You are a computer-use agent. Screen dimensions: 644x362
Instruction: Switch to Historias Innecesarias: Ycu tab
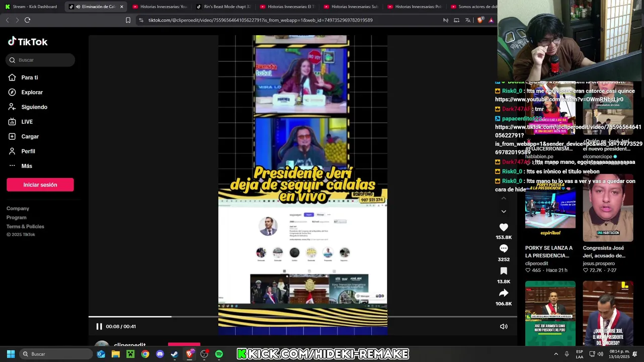point(159,7)
